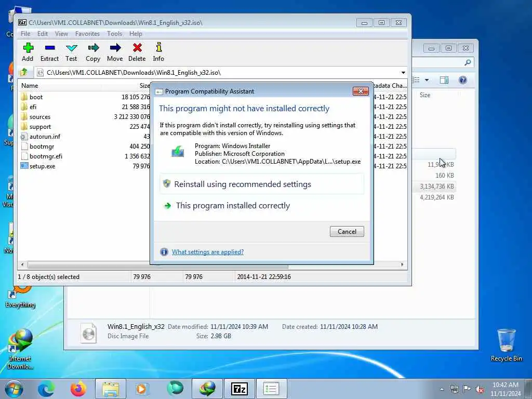The width and height of the screenshot is (532, 399).
Task: Click the Delete toolbar icon
Action: (x=137, y=52)
